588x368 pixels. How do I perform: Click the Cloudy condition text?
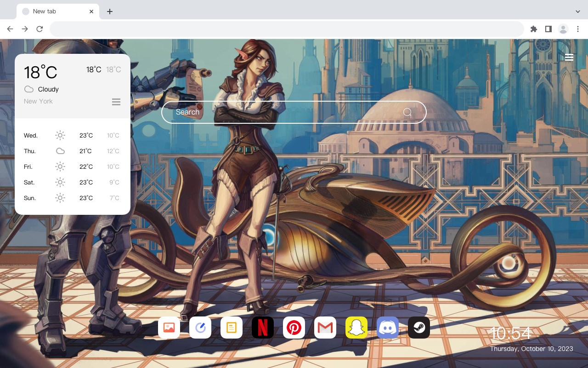click(48, 89)
